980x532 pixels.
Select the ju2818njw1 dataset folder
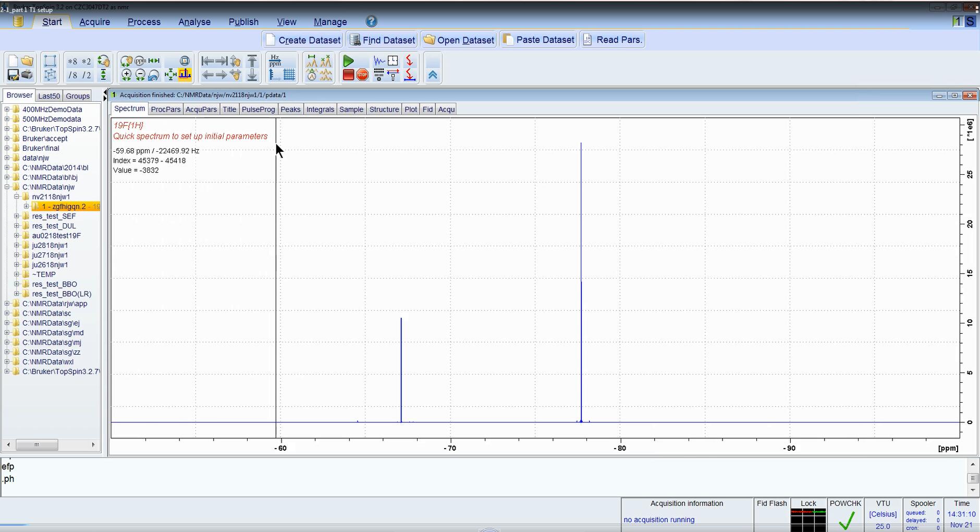point(50,245)
